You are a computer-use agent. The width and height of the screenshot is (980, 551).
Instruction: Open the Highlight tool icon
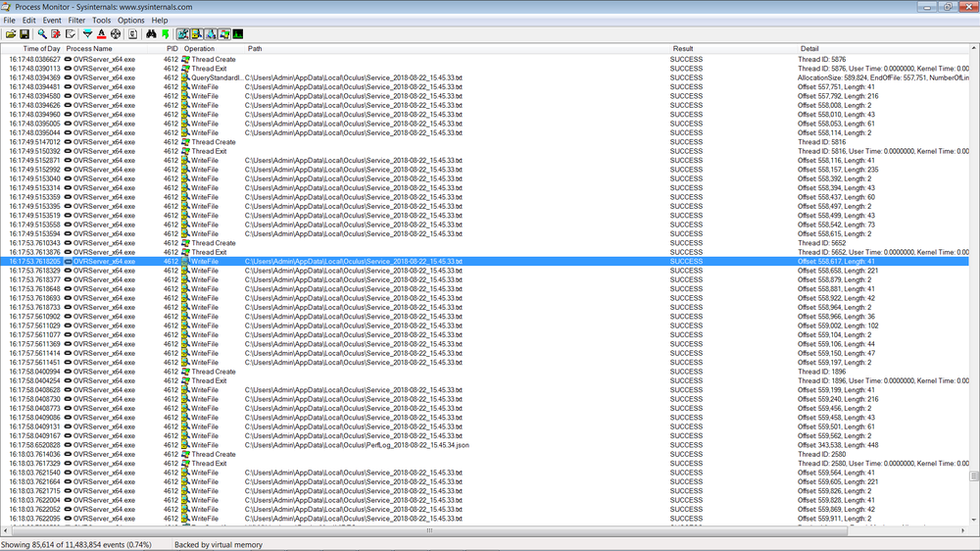click(x=101, y=34)
